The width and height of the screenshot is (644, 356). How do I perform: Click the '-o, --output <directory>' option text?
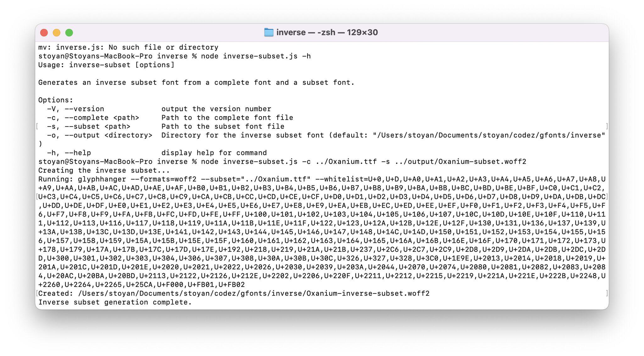coord(100,135)
